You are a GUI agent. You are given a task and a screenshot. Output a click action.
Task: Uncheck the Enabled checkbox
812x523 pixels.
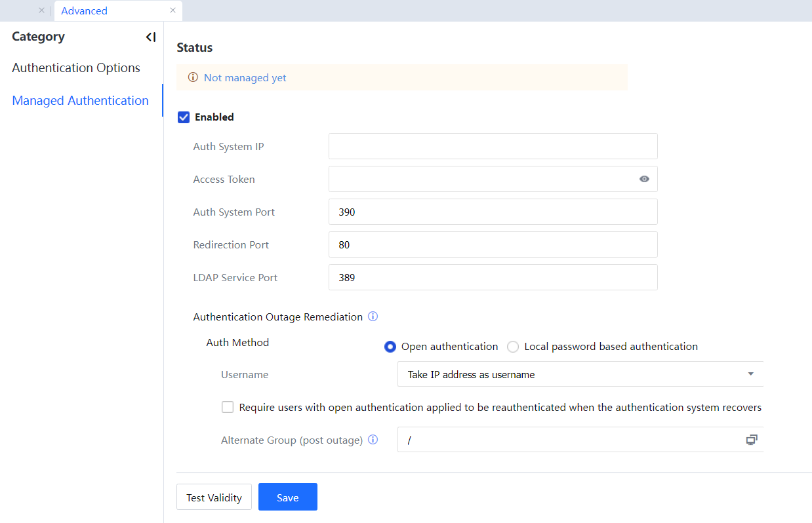click(x=184, y=117)
